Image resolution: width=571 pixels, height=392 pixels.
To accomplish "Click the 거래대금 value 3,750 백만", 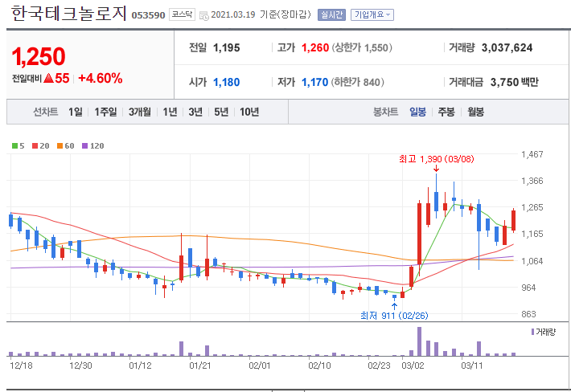I will tap(514, 82).
